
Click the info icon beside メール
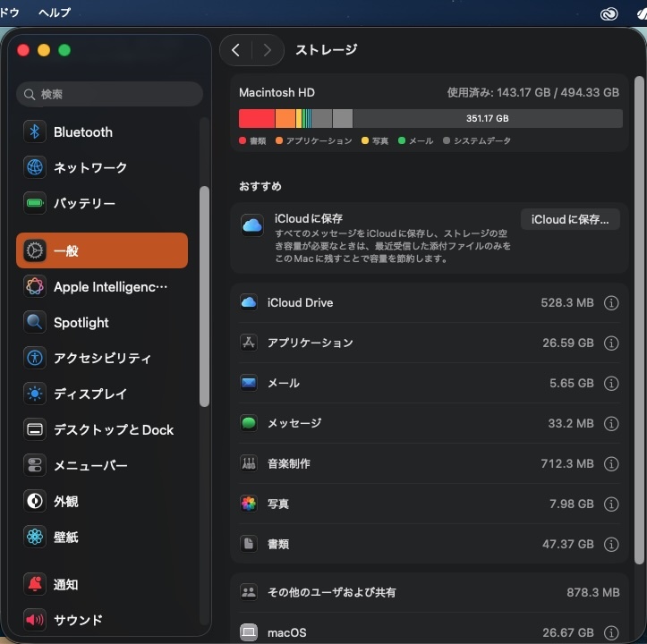click(x=611, y=384)
